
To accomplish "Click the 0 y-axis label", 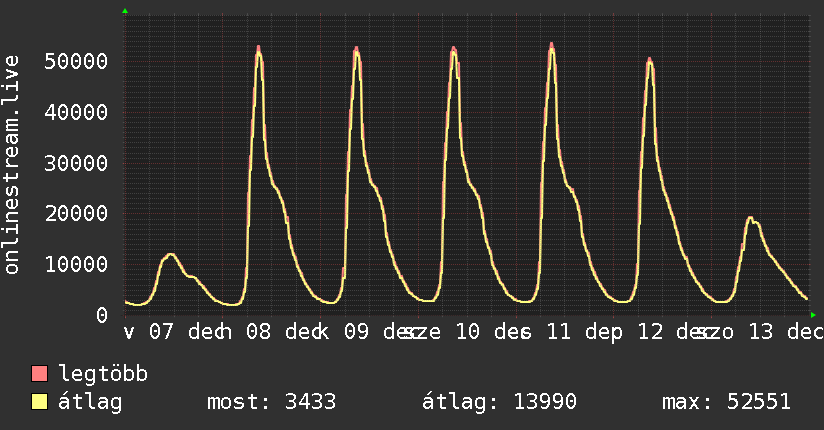I will [102, 315].
